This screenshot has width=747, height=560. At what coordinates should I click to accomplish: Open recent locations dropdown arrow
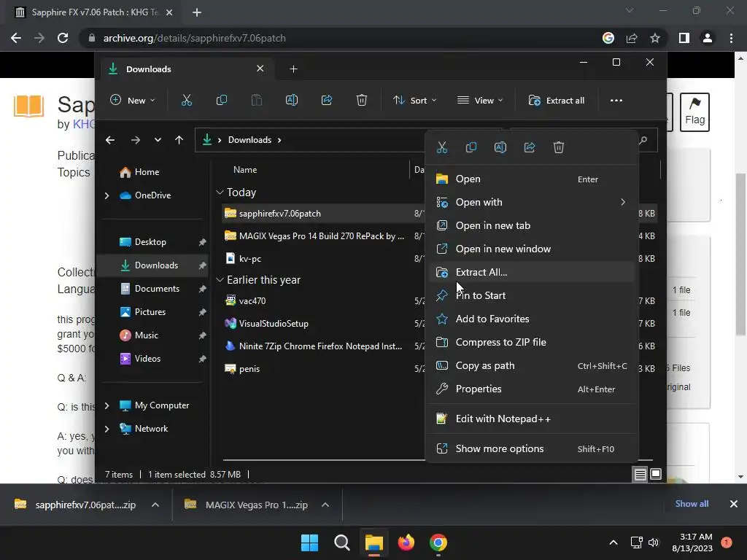pyautogui.click(x=158, y=140)
